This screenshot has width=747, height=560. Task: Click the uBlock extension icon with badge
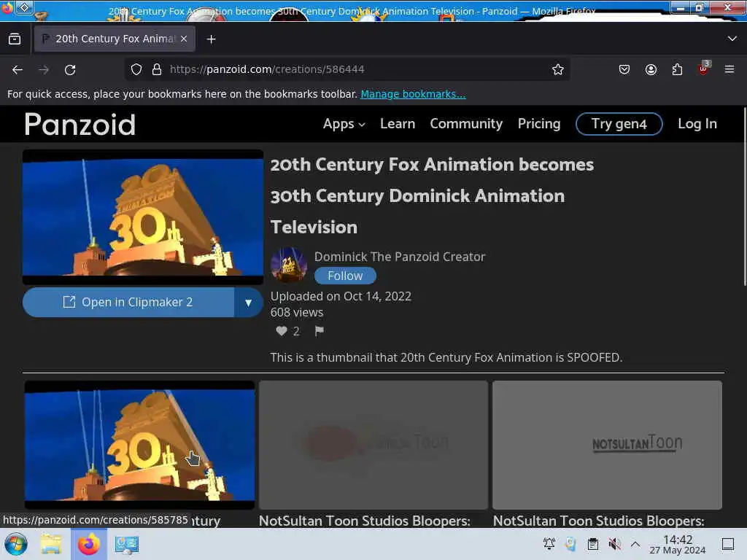tap(703, 69)
